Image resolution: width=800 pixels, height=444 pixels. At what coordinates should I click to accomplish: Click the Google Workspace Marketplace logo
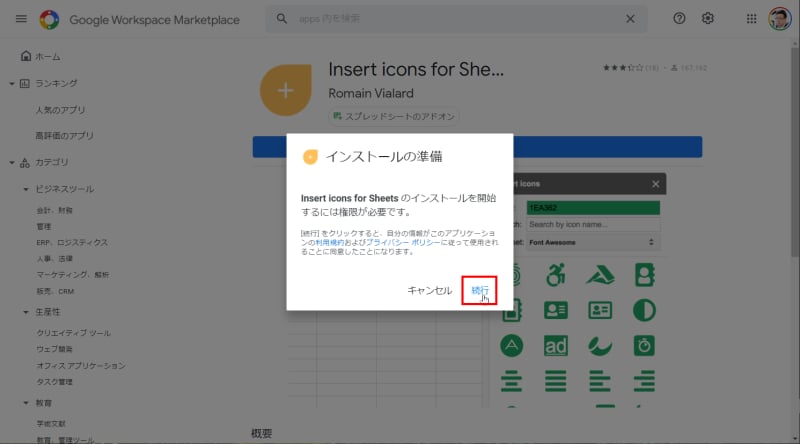(x=49, y=19)
